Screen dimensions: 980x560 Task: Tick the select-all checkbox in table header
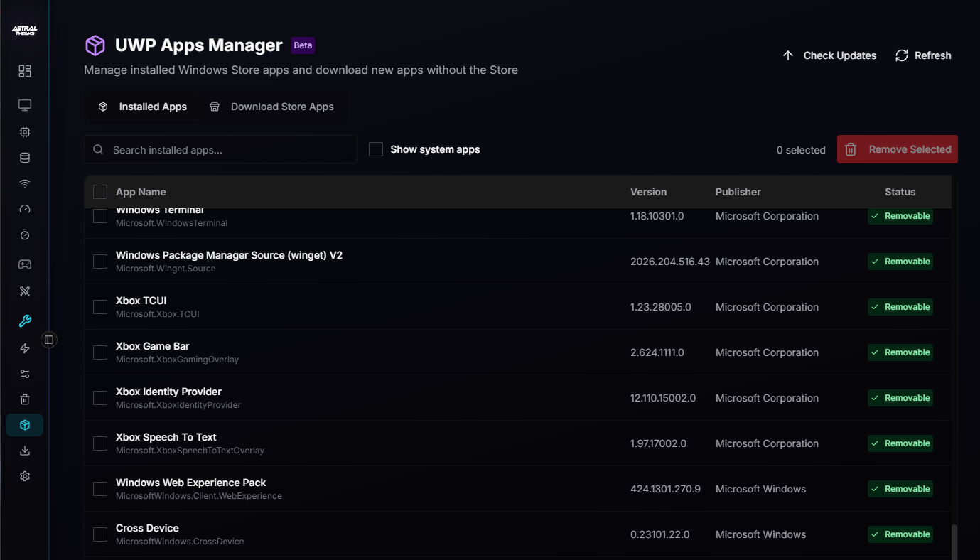tap(100, 192)
